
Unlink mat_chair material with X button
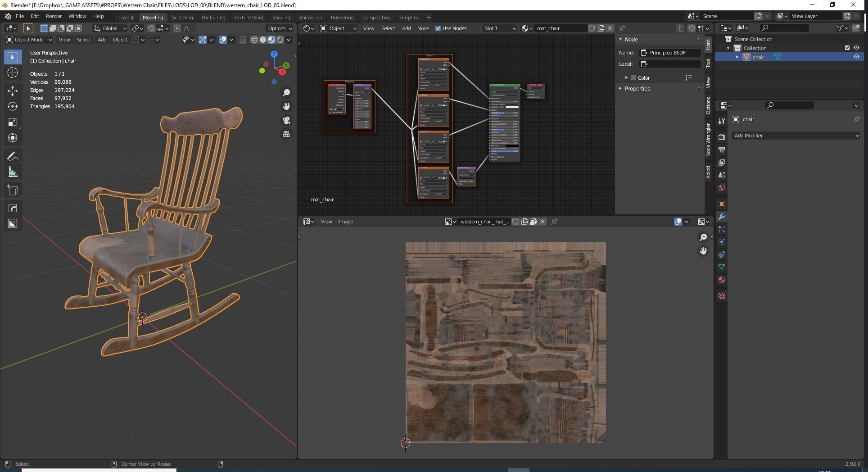click(x=610, y=28)
